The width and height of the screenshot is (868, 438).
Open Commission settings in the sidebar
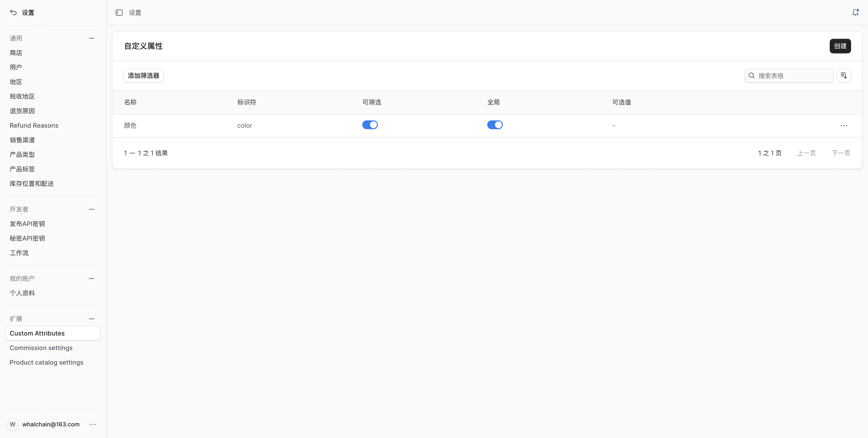click(41, 348)
